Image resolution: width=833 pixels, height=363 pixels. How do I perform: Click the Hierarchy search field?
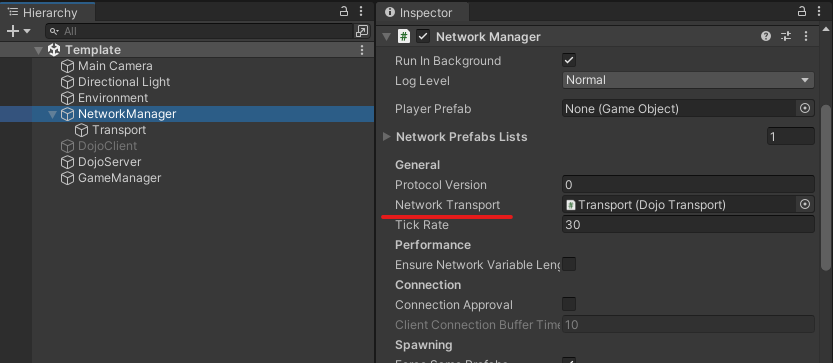point(199,31)
